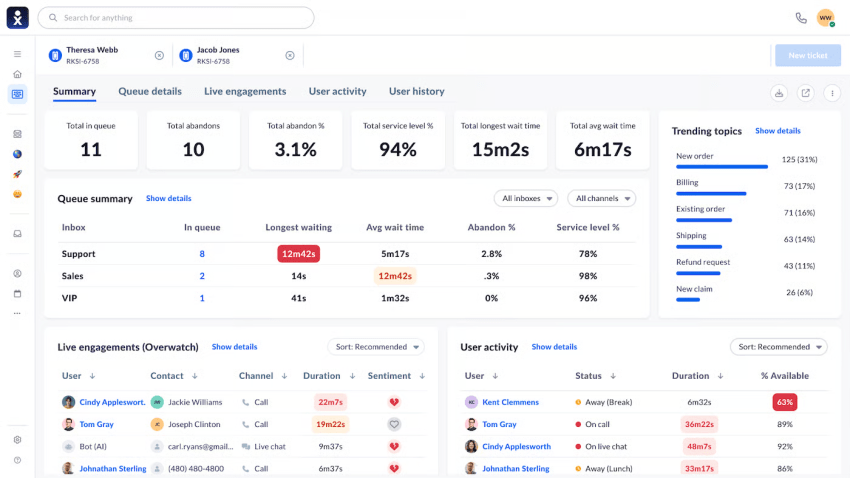The height and width of the screenshot is (478, 850).
Task: Click the New order trending topic bar
Action: pos(721,167)
